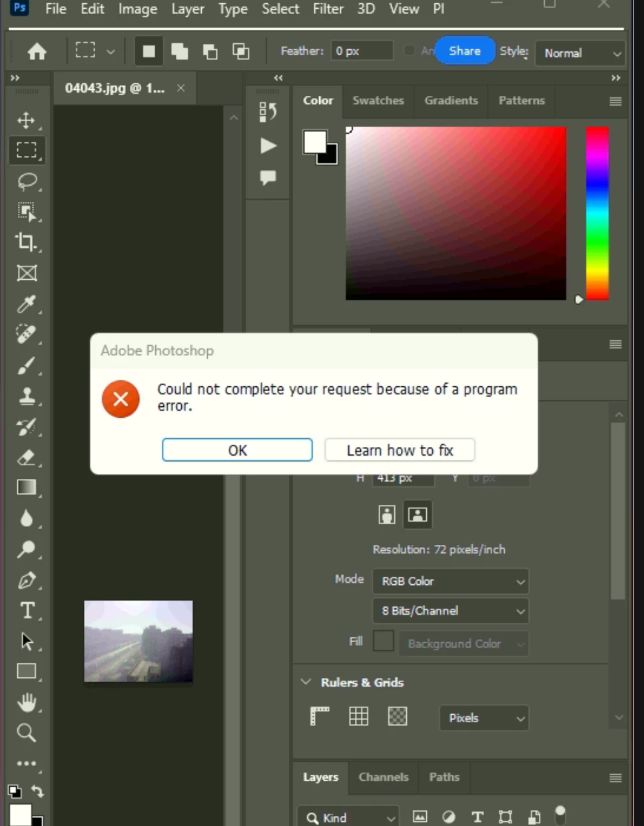Select the Frame tool
The image size is (644, 826).
(x=27, y=273)
